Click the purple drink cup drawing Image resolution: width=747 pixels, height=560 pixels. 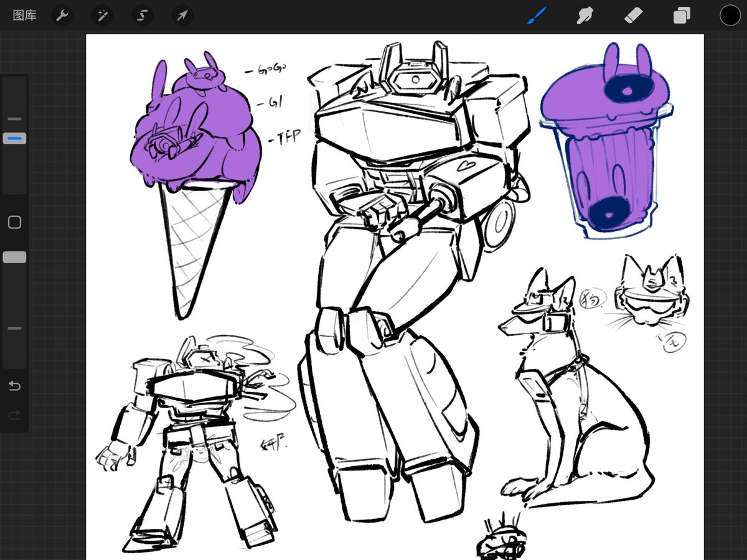(606, 141)
